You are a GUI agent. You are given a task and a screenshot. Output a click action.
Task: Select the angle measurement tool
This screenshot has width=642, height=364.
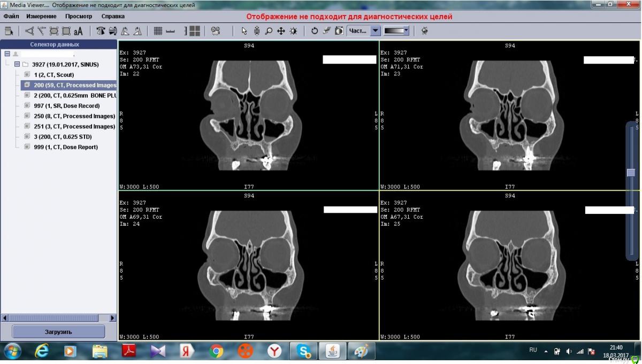point(29,31)
